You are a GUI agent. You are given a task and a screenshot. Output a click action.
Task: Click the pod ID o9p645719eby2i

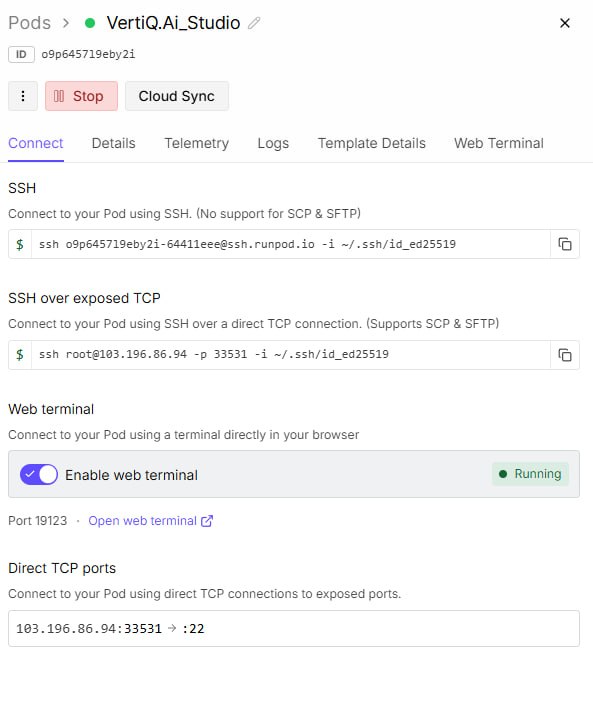pos(88,54)
